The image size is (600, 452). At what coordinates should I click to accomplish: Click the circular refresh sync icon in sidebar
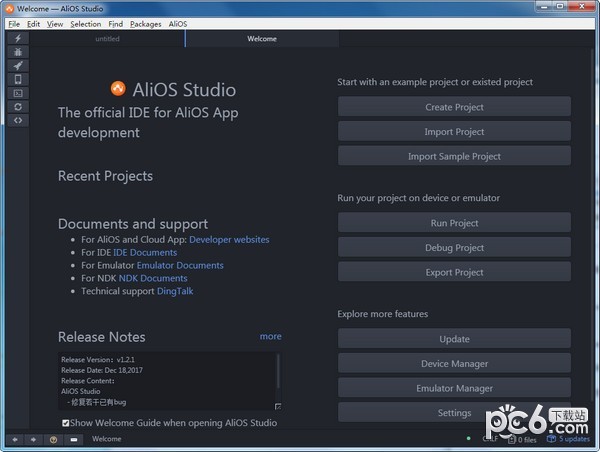(18, 107)
